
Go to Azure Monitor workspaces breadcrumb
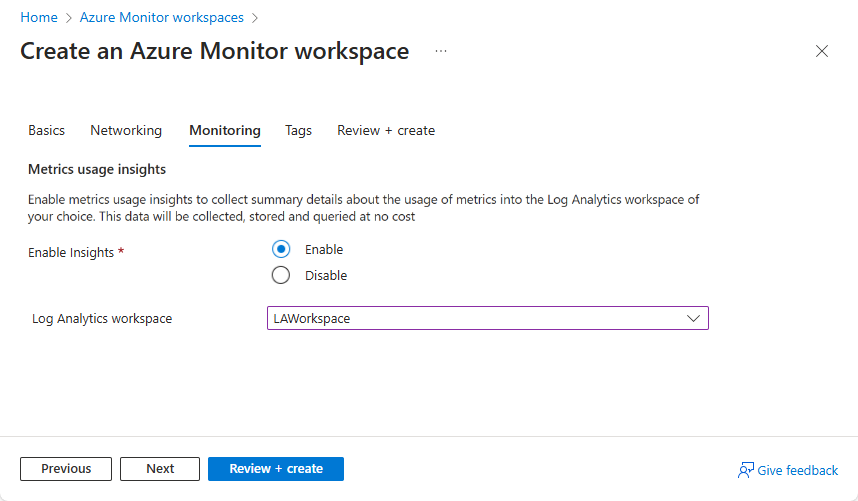pos(161,18)
